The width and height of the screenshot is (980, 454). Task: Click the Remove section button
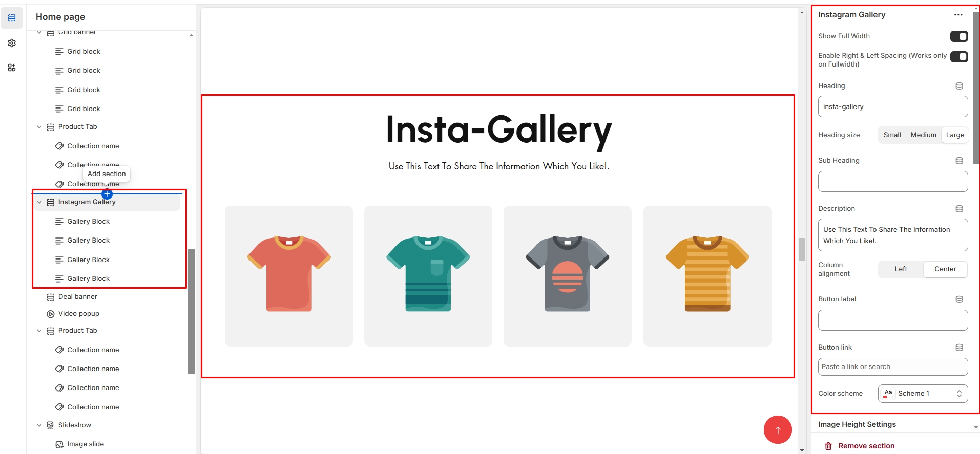[866, 446]
